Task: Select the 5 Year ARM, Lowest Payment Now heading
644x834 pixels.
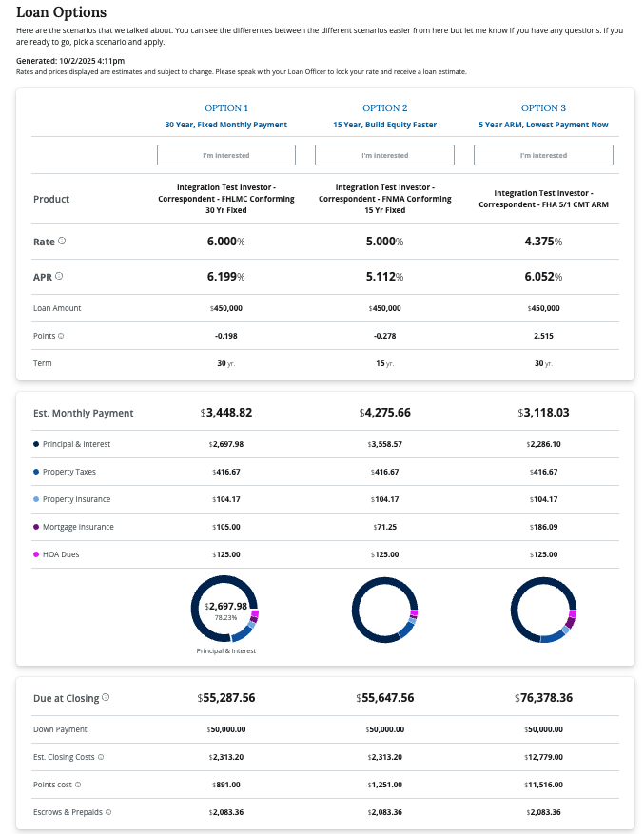Action: 543,125
